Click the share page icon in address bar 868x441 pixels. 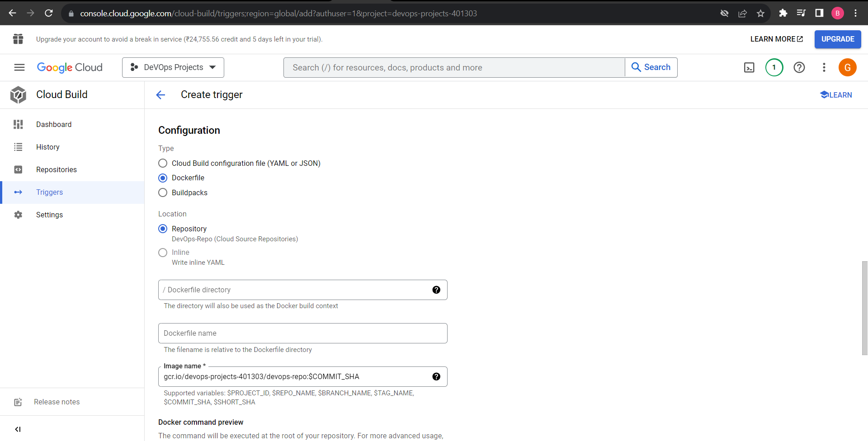click(x=742, y=13)
